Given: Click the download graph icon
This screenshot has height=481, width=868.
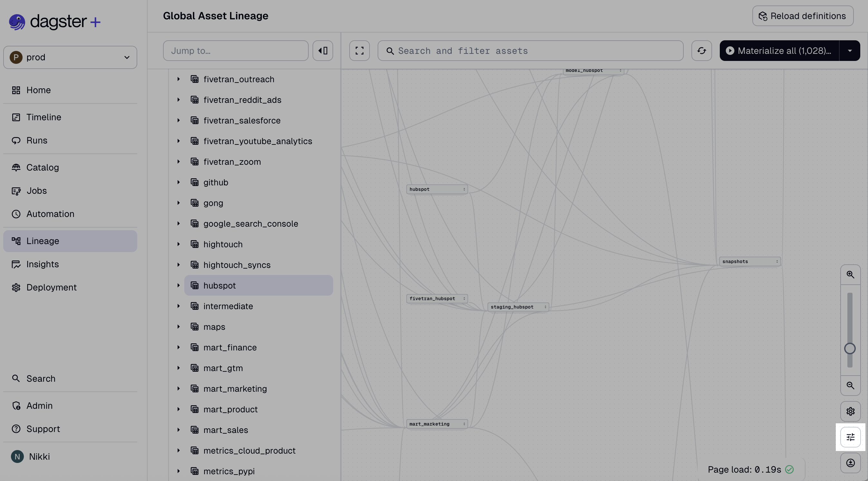Looking at the screenshot, I should (851, 462).
